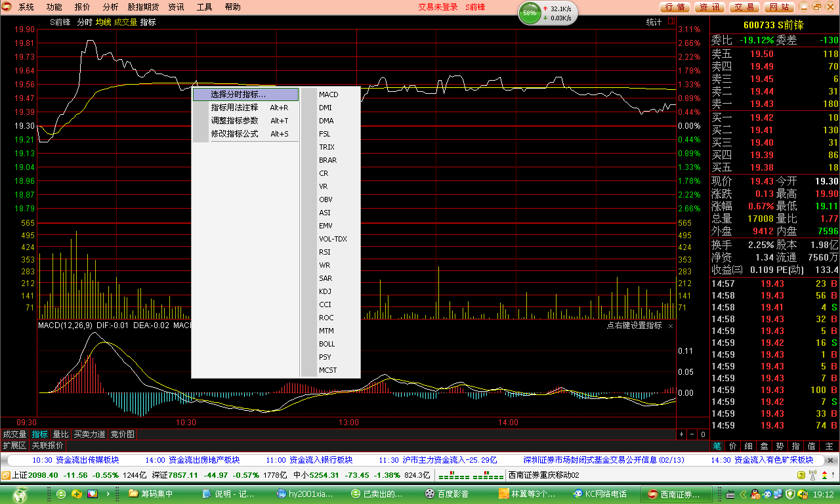Click the red square icon beside 统计
This screenshot has height=504, width=840.
point(671,22)
